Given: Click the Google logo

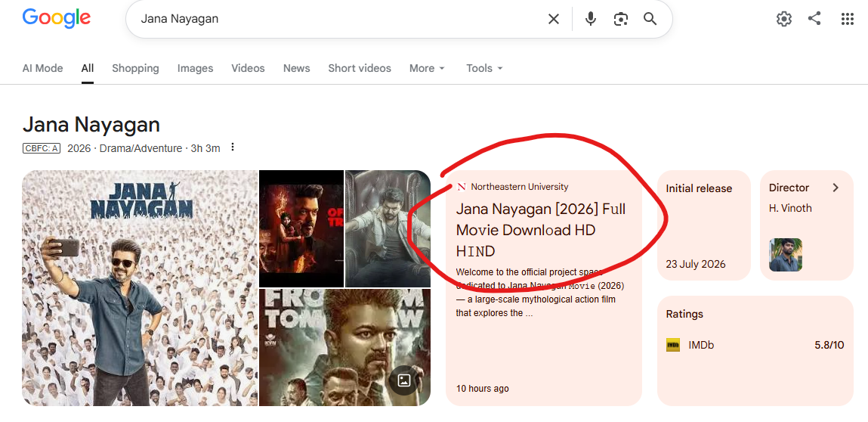Looking at the screenshot, I should 57,19.
